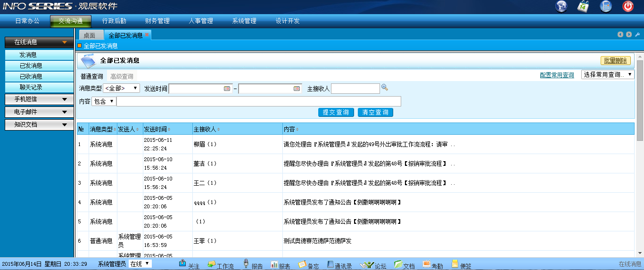Viewport: 644px width, 270px height.
Task: Open 报表 in the bottom bar
Action: (281, 265)
